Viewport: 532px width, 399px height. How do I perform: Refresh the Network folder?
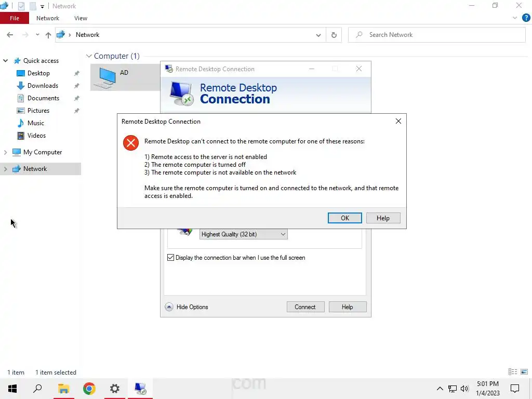pos(334,35)
